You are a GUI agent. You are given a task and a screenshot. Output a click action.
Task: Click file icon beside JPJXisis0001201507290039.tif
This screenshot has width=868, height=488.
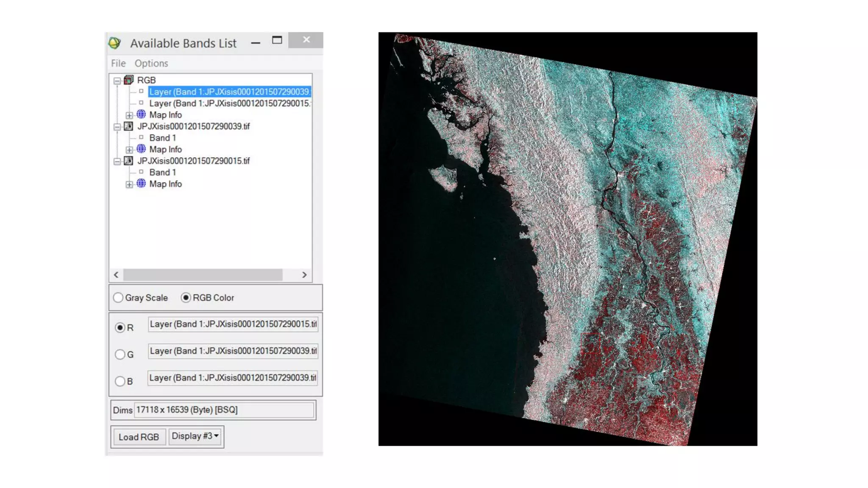pos(128,126)
